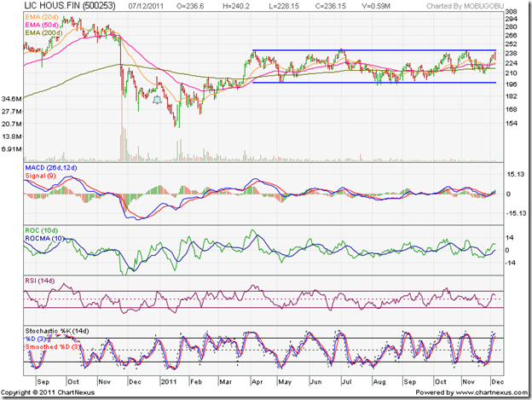Click the Jul month label on the time axis
The width and height of the screenshot is (532, 400).
347,382
